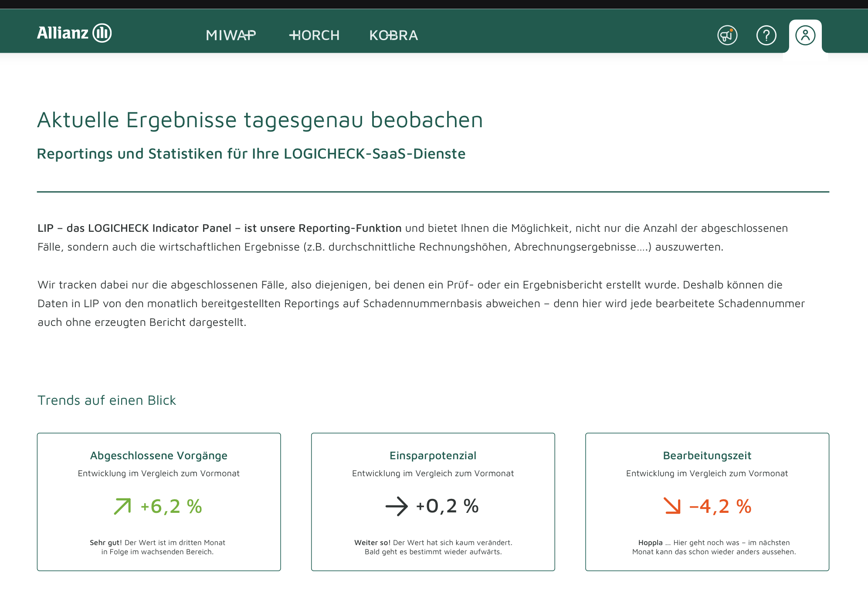Select the Abgeschlossene Vorgänge card title
The image size is (868, 610).
point(159,456)
